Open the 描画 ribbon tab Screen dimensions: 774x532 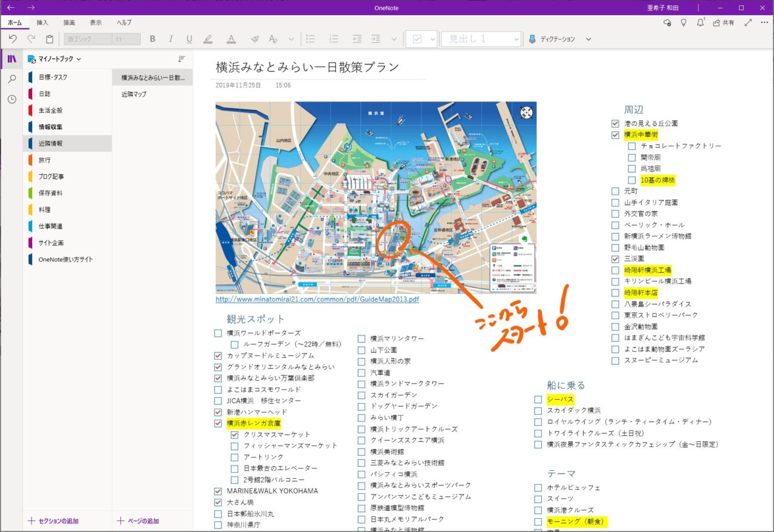coord(69,22)
